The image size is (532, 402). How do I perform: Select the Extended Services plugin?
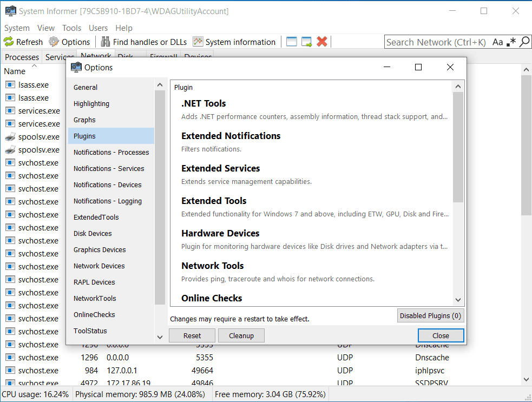tap(312, 175)
